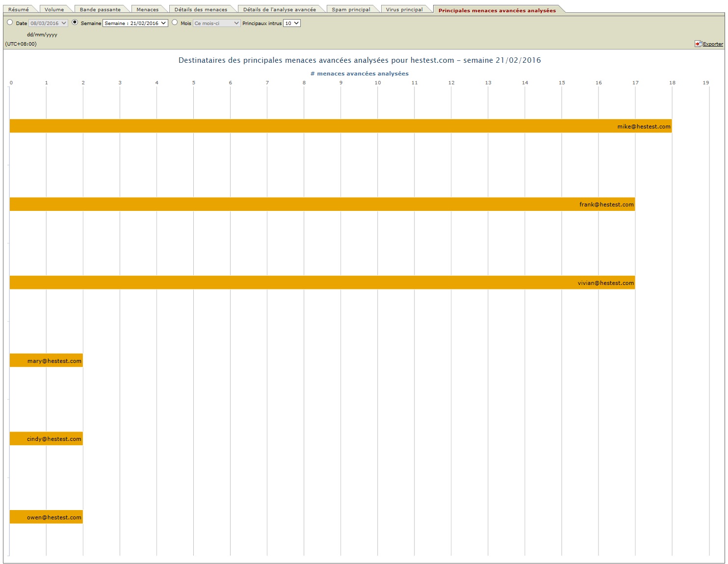Select the Semaine radio button
Screen dimensions: 728x564
pos(75,23)
